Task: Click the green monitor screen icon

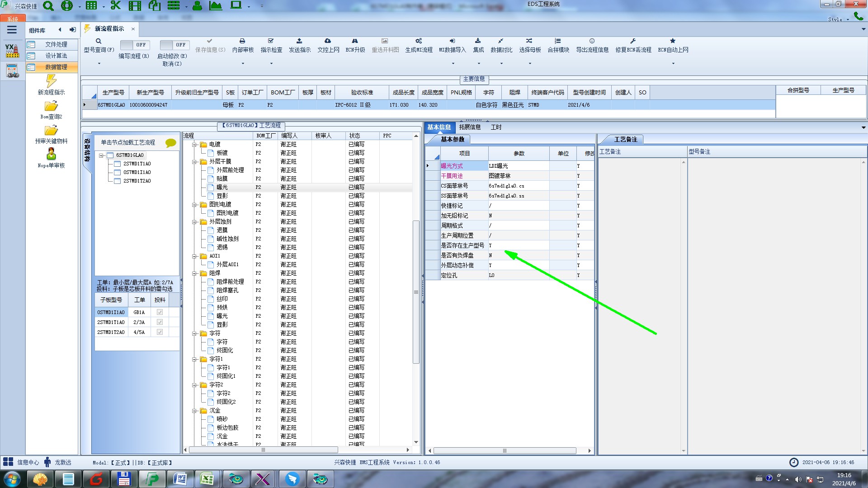Action: pos(236,5)
